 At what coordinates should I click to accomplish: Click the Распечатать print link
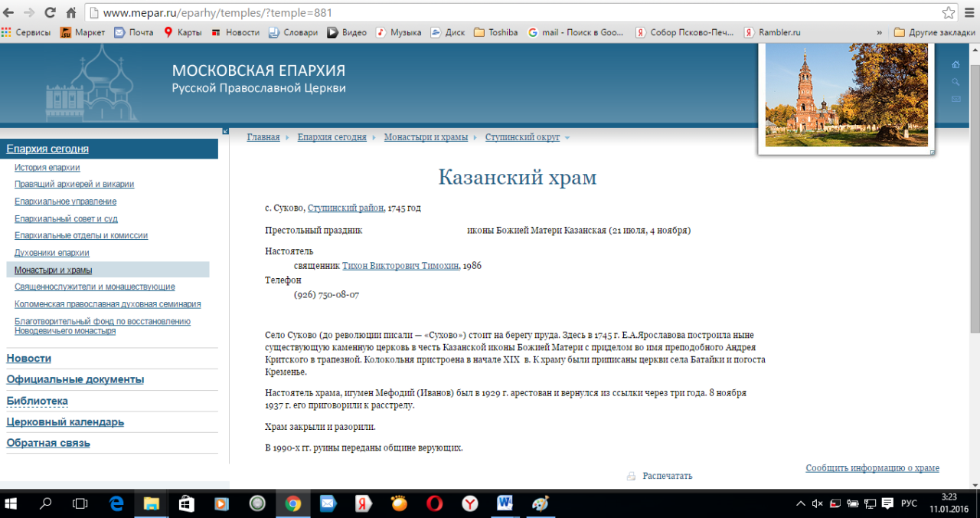[x=668, y=476]
